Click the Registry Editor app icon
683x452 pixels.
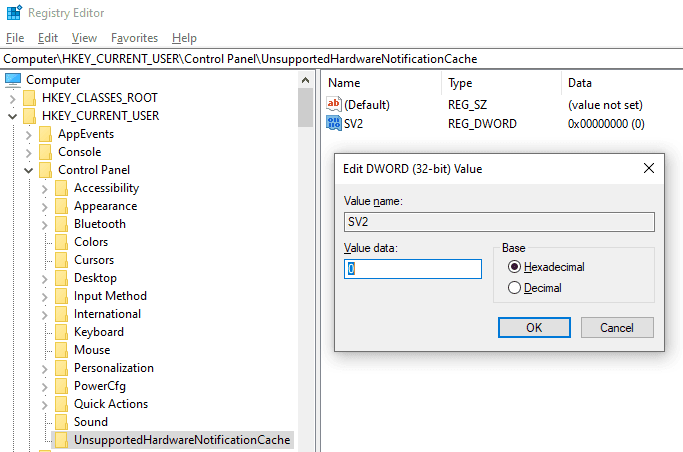coord(14,13)
